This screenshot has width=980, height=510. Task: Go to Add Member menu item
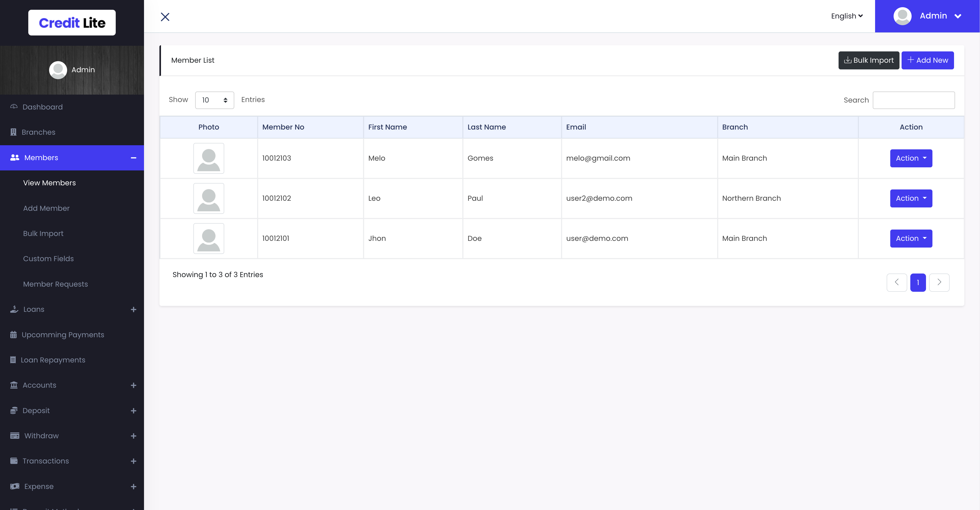pyautogui.click(x=46, y=208)
